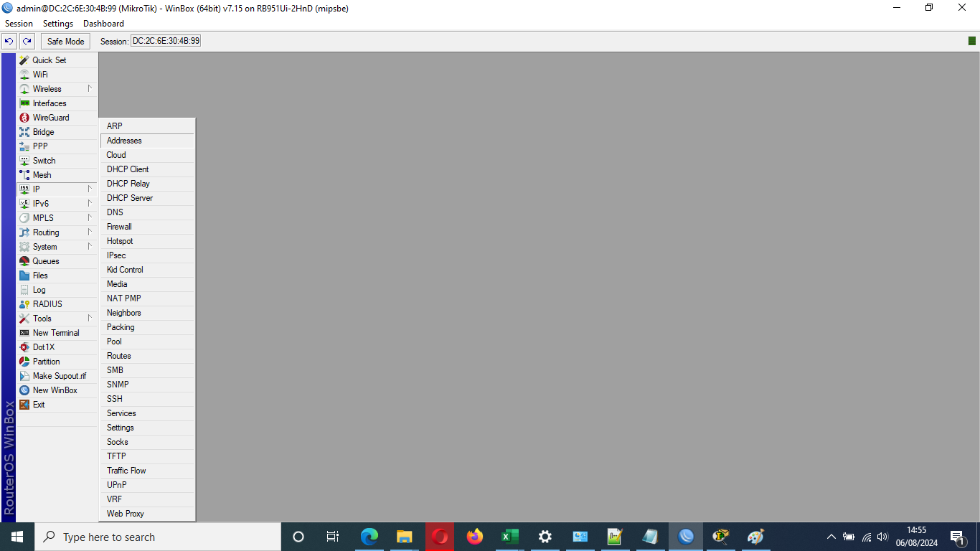The height and width of the screenshot is (551, 980).
Task: Click the Wireless antenna icon
Action: 24,89
